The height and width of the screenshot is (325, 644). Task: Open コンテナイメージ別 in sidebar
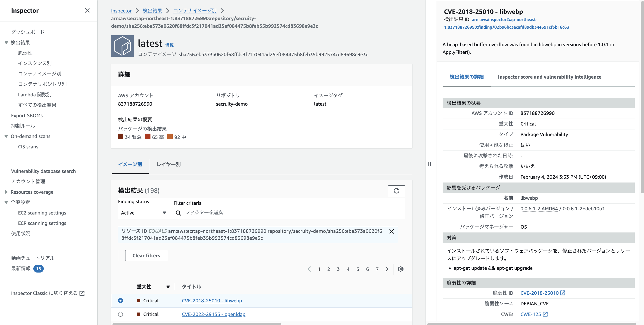pos(40,74)
